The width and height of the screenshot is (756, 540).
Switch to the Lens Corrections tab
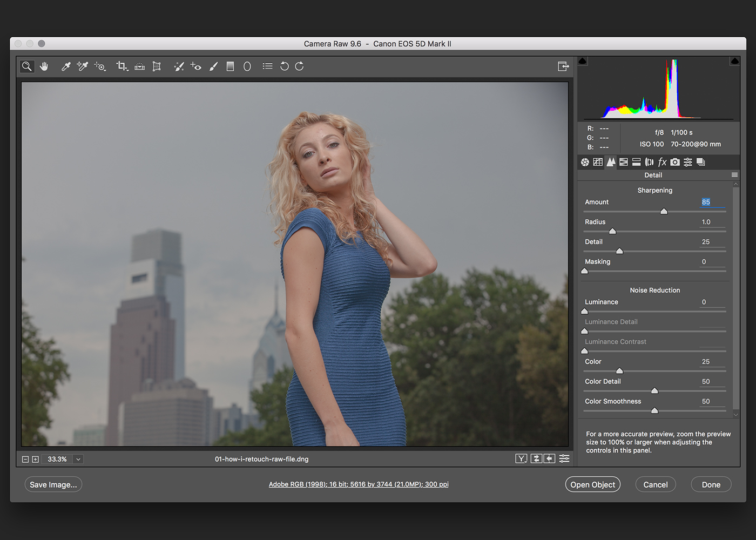coord(649,162)
